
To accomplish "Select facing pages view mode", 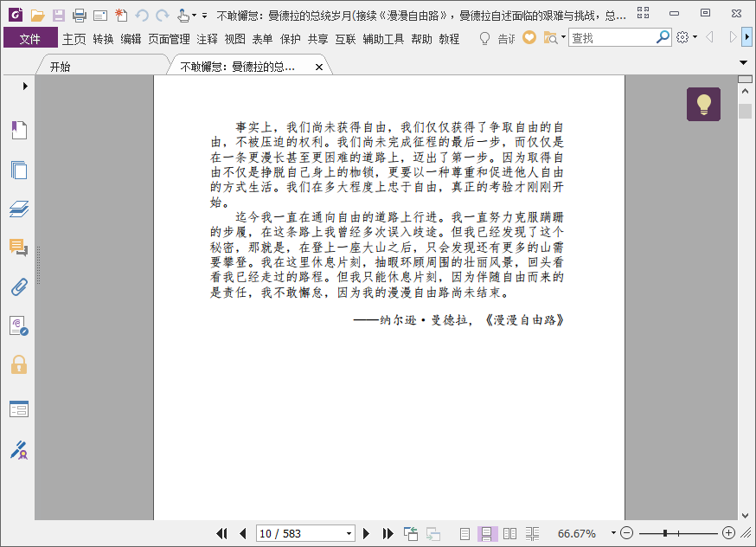I will coord(509,533).
